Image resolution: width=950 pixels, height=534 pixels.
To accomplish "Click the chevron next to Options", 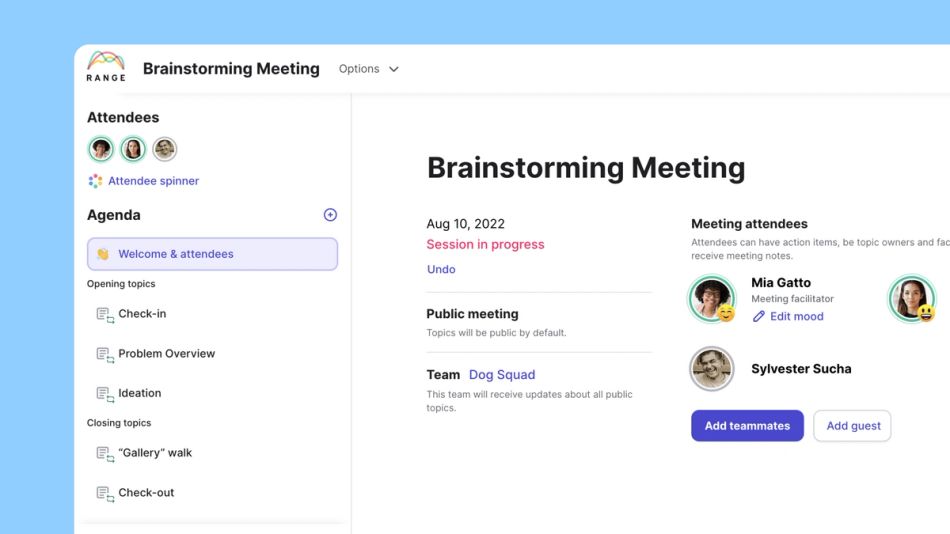I will point(394,69).
